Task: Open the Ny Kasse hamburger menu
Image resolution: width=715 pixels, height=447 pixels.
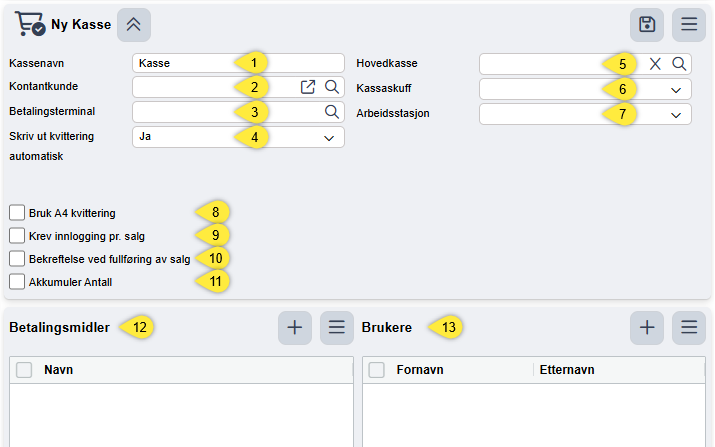Action: [x=689, y=25]
